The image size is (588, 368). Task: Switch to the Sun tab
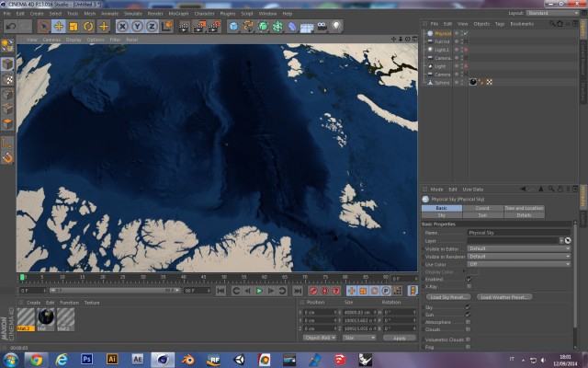482,215
